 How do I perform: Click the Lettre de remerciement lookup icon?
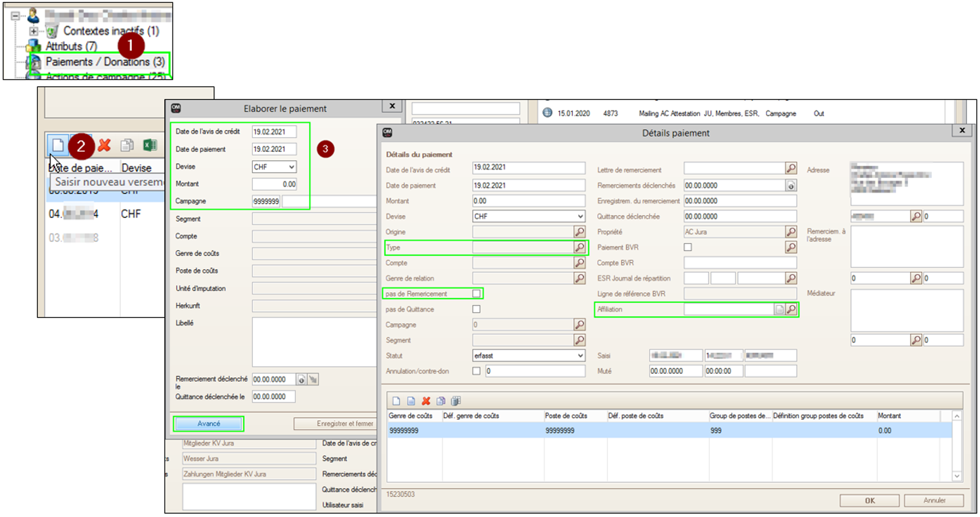791,168
